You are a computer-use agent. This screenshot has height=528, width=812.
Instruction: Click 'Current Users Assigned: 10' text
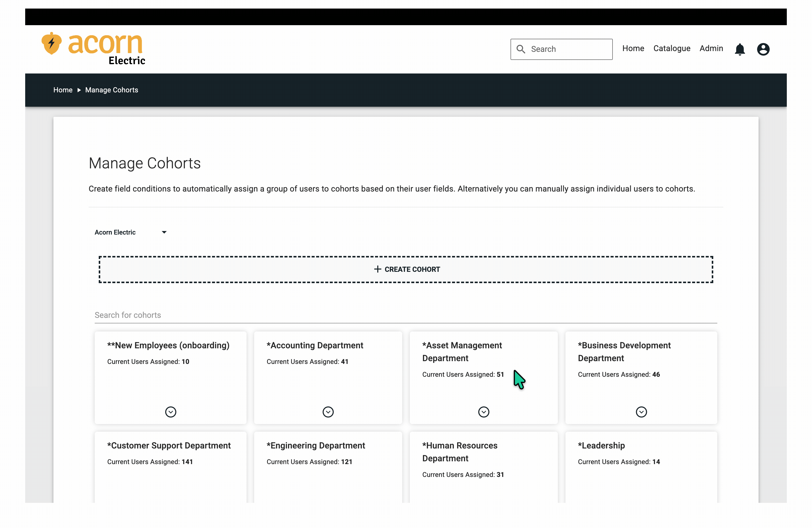tap(148, 362)
